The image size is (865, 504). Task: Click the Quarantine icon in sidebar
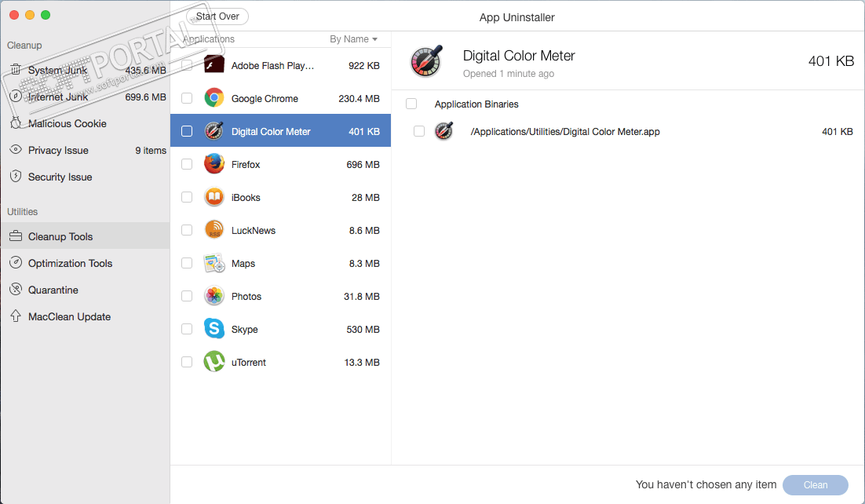click(x=16, y=289)
